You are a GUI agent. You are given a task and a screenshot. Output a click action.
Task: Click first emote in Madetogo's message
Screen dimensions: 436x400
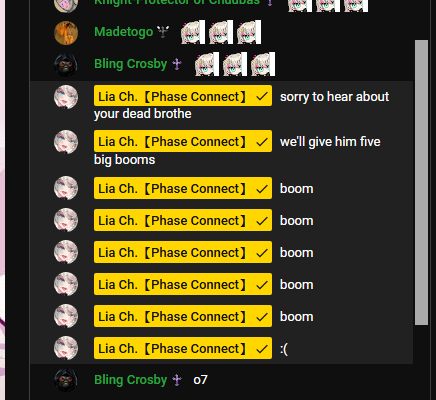tap(193, 32)
